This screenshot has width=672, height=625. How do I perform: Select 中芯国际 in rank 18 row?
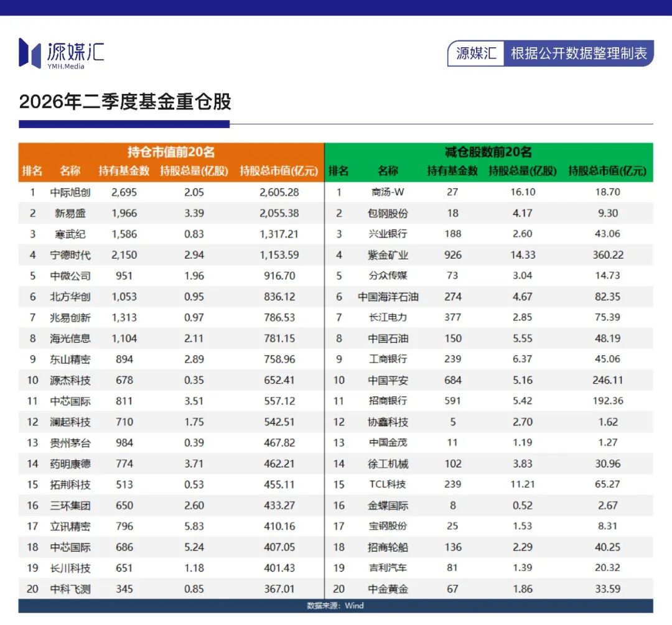click(x=70, y=547)
